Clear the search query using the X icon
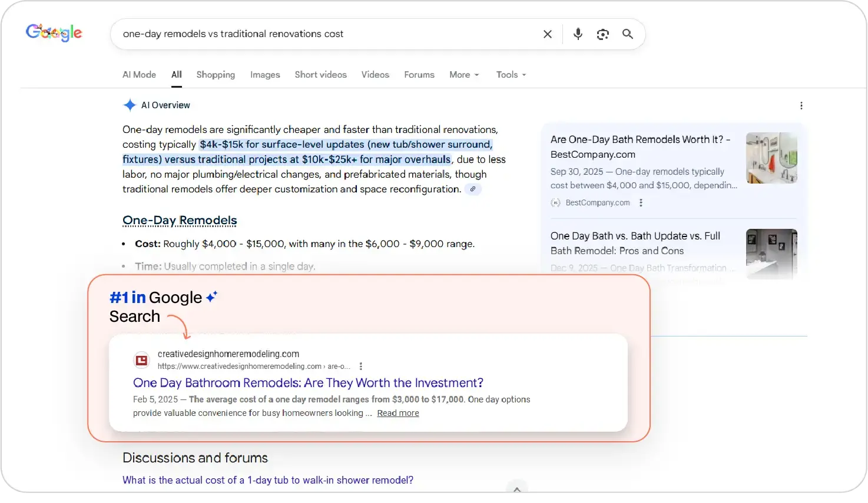 coord(547,34)
